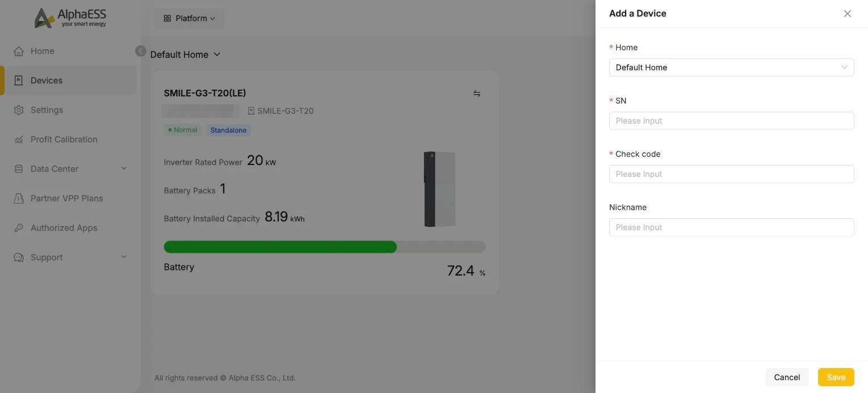
Task: Click the AlphaESS logo
Action: click(x=70, y=18)
